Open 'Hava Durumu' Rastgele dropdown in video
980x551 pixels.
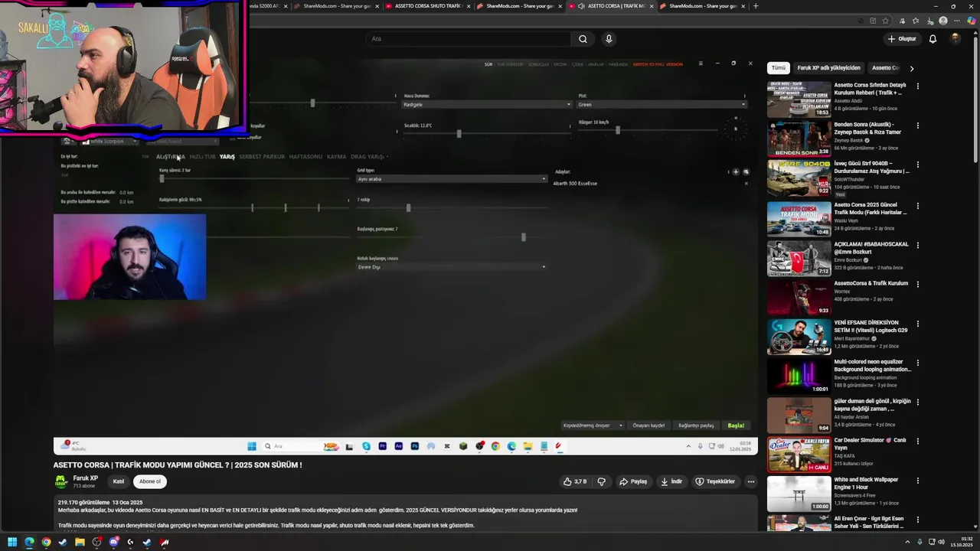[487, 104]
